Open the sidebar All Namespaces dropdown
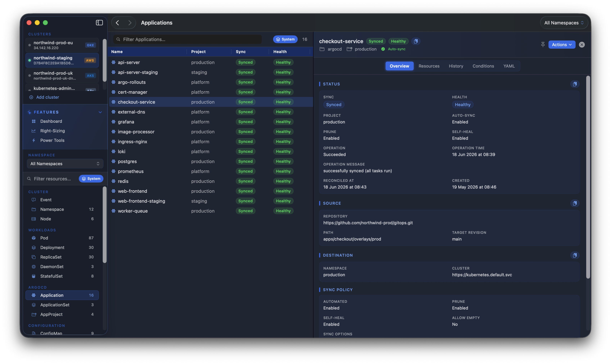Screen dimensions: 611x364 click(x=65, y=164)
